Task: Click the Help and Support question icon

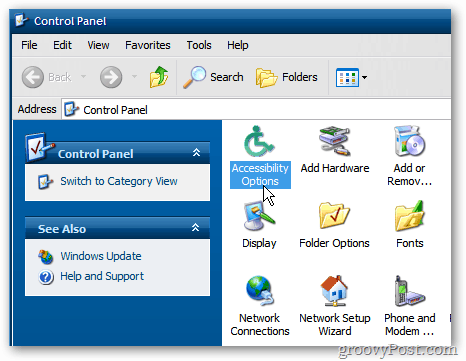Action: tap(46, 277)
